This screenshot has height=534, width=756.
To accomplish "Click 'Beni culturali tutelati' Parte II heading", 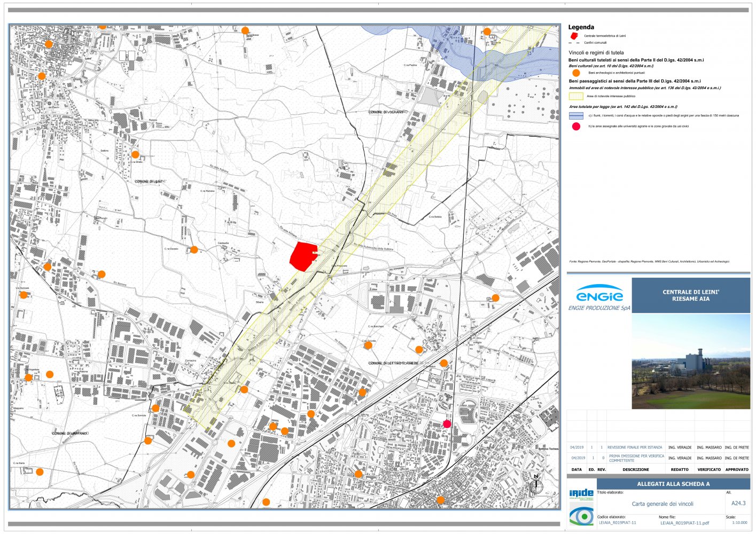I will pyautogui.click(x=636, y=60).
